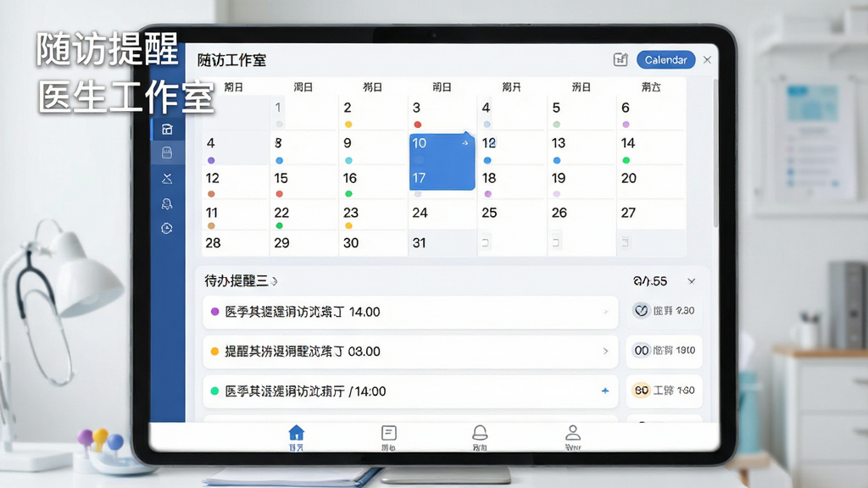Select date 13 with blue dot

581,149
